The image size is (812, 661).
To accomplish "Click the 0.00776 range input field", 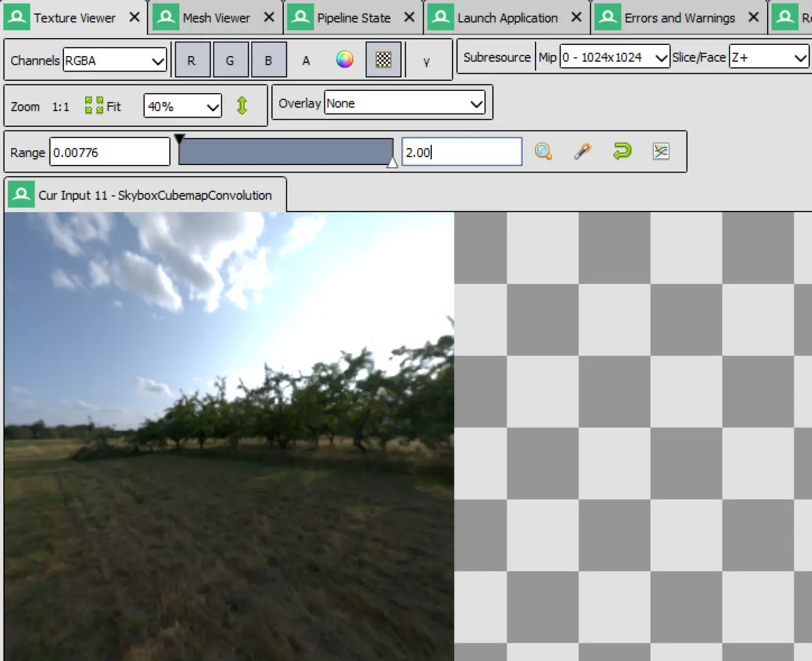I will point(109,151).
